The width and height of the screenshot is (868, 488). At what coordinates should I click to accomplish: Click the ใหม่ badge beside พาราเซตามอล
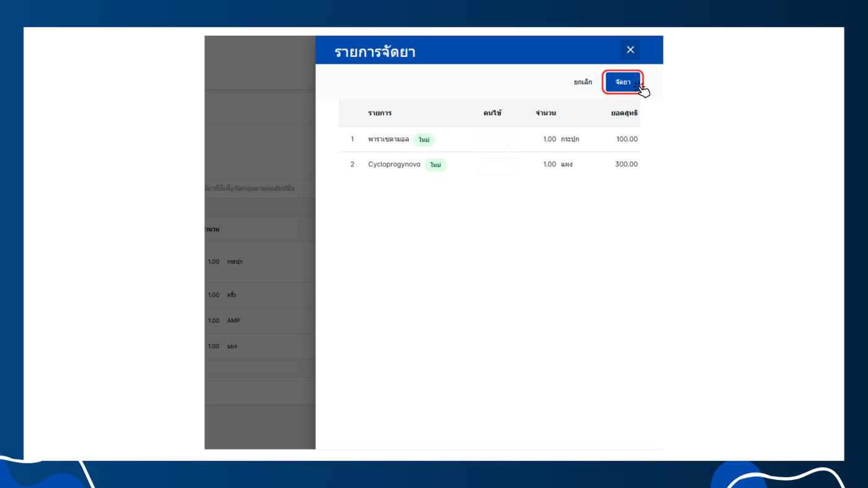[x=424, y=140]
